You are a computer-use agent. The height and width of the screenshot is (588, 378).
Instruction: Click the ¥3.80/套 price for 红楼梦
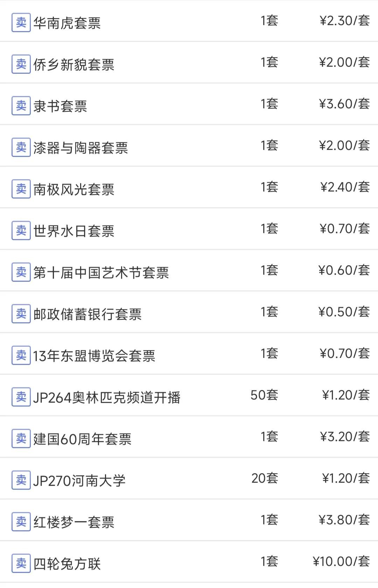344,520
